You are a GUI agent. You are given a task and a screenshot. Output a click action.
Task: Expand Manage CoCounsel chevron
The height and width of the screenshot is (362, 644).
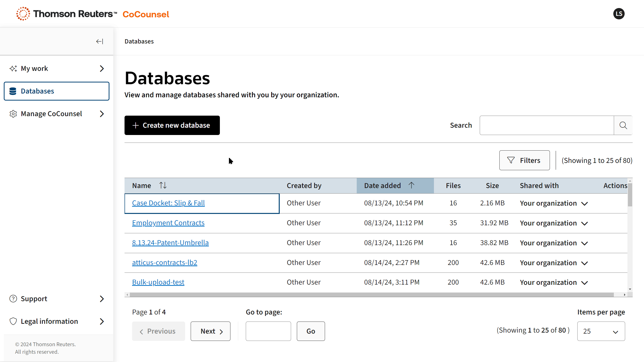(x=102, y=114)
